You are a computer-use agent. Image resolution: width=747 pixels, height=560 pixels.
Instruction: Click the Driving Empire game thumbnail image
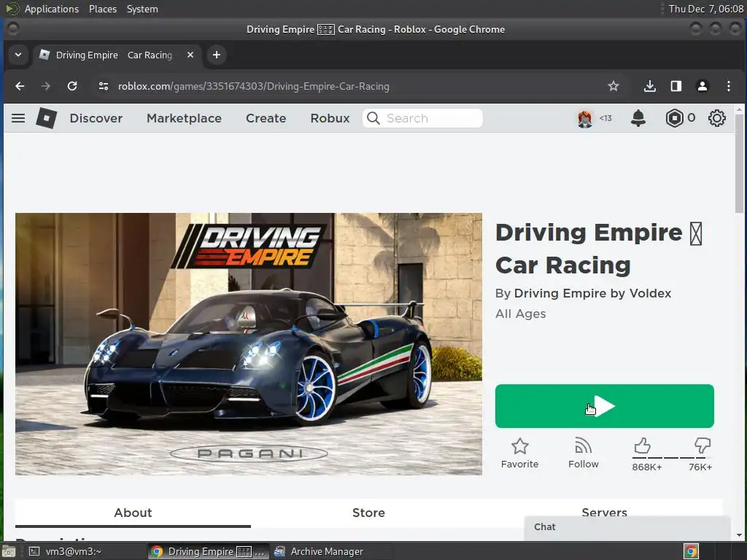pos(249,344)
